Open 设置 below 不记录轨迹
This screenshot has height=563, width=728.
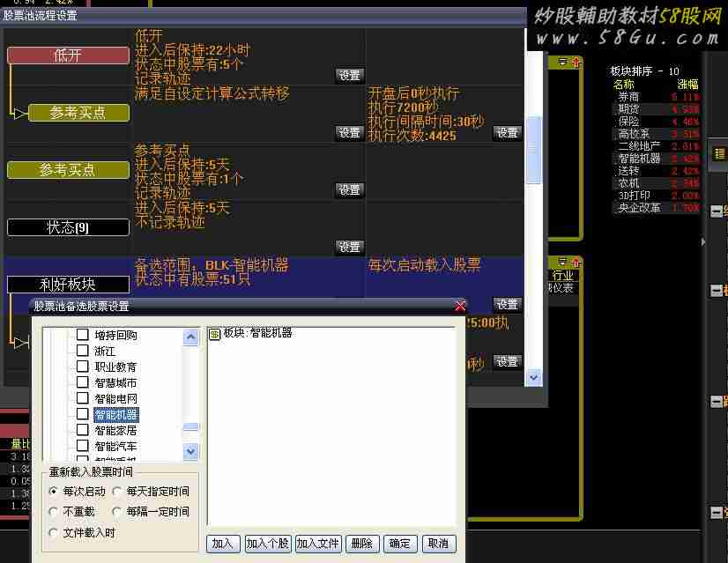point(350,247)
